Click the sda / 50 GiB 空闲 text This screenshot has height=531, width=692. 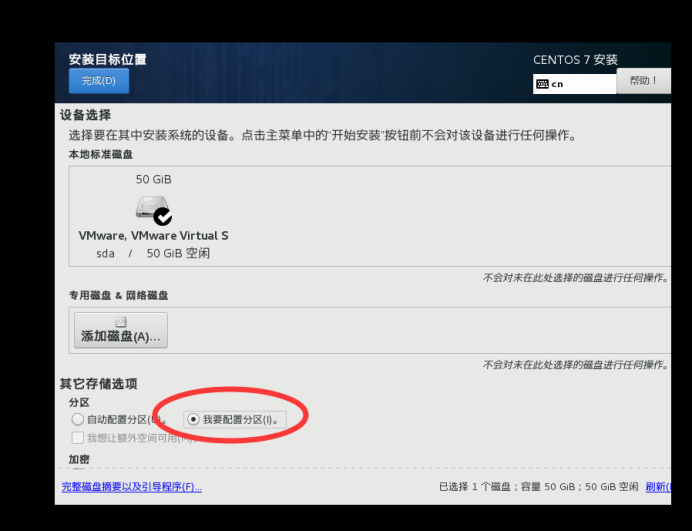click(x=153, y=253)
